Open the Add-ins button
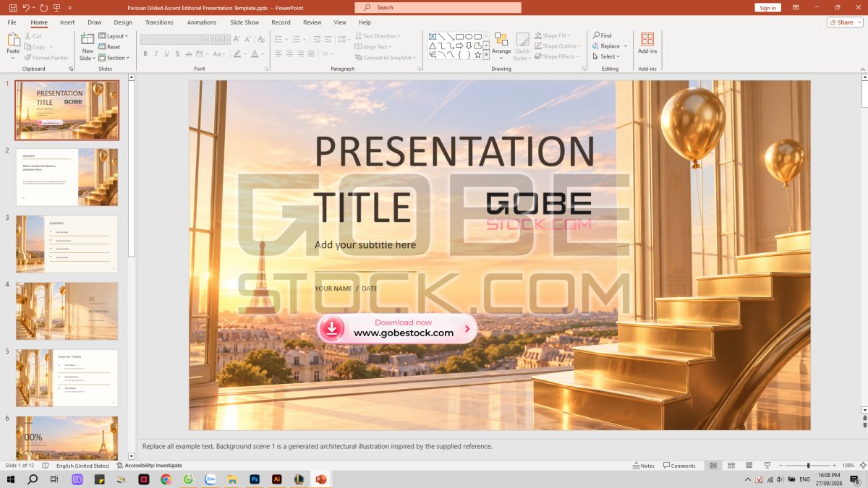The height and width of the screenshot is (488, 868). pyautogui.click(x=647, y=43)
